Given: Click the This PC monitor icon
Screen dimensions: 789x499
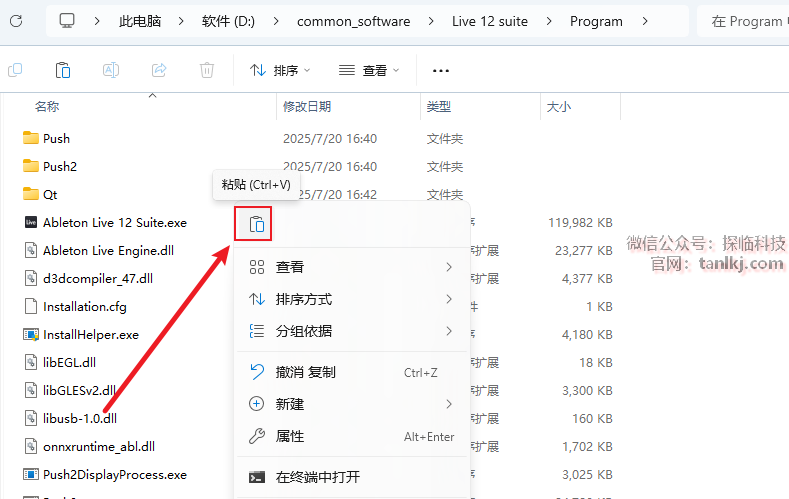Looking at the screenshot, I should click(67, 21).
